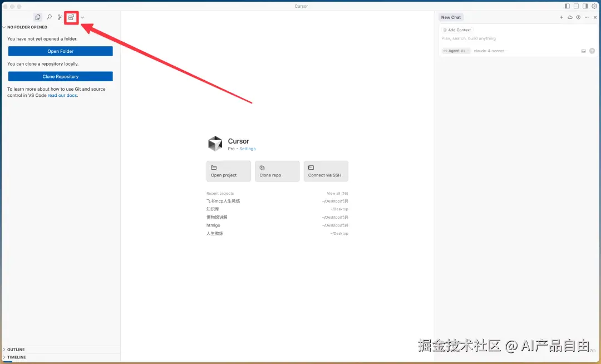Open the claude-4-sonnet model selector

click(x=490, y=51)
